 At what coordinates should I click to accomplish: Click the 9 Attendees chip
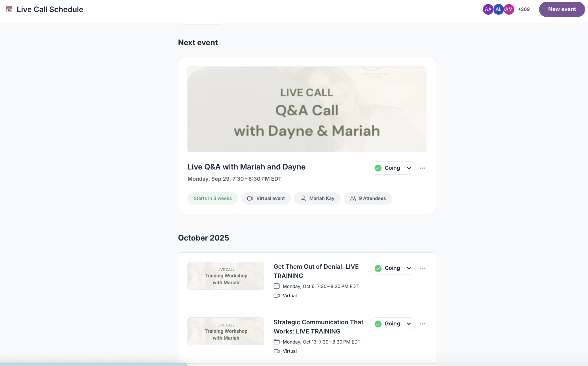368,198
